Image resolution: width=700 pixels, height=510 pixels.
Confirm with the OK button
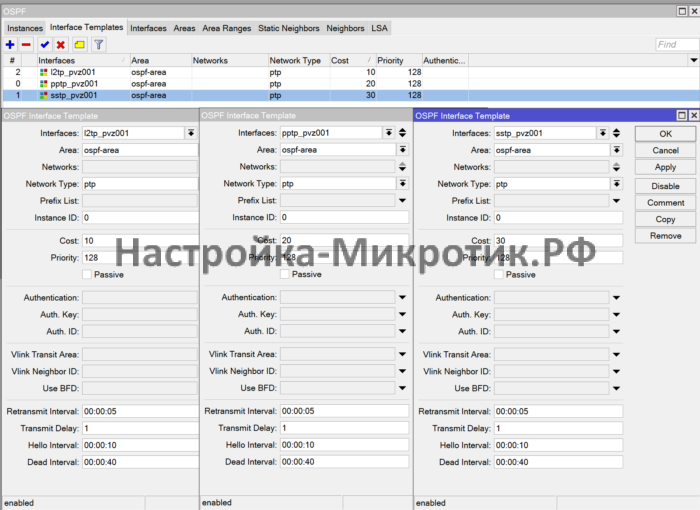click(666, 134)
